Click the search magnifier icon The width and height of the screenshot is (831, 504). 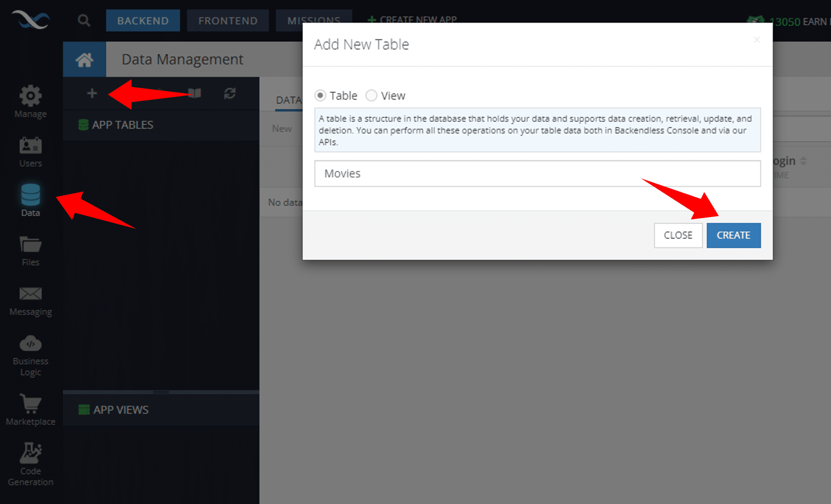click(84, 20)
